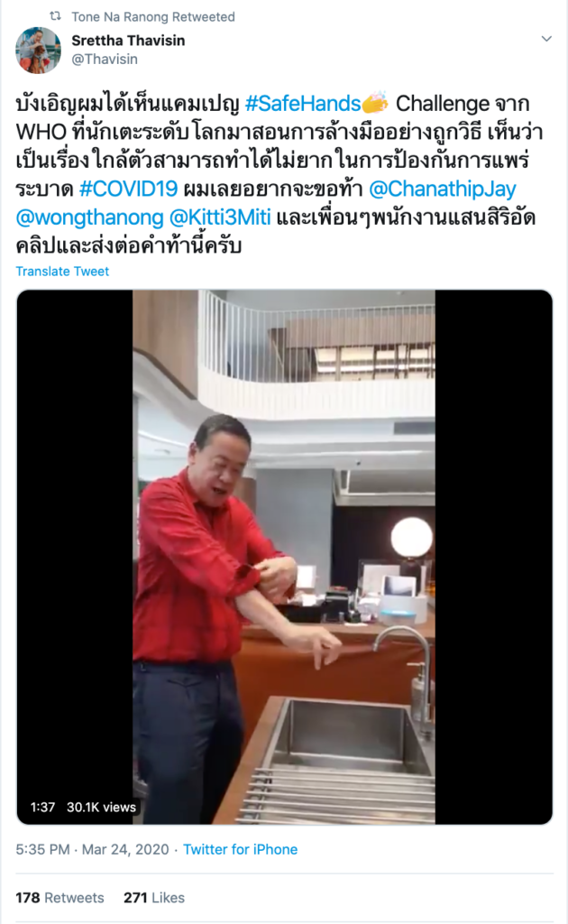The height and width of the screenshot is (924, 568).
Task: Click the 30.1K views counter
Action: coord(101,808)
